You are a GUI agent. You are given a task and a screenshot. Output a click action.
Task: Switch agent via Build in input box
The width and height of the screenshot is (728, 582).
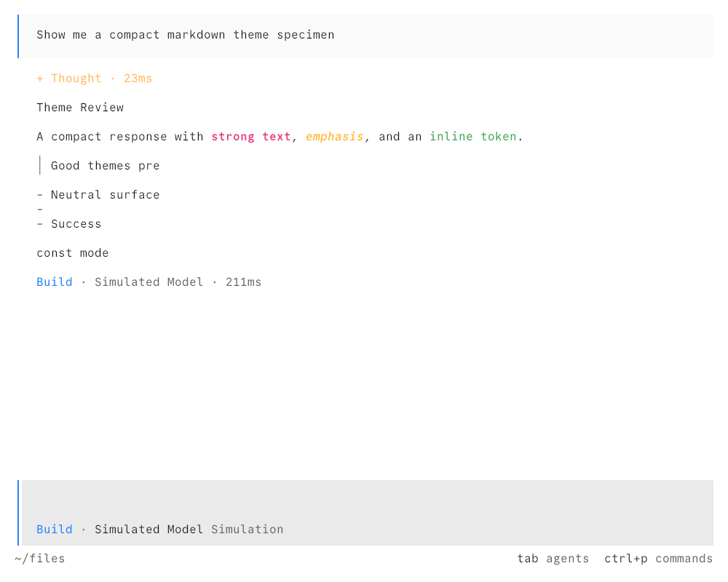click(55, 530)
